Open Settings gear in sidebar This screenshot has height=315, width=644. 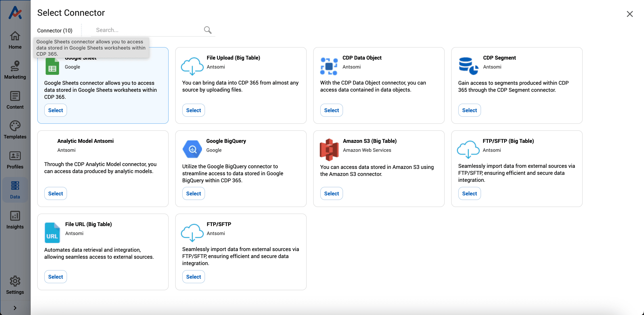point(15,285)
